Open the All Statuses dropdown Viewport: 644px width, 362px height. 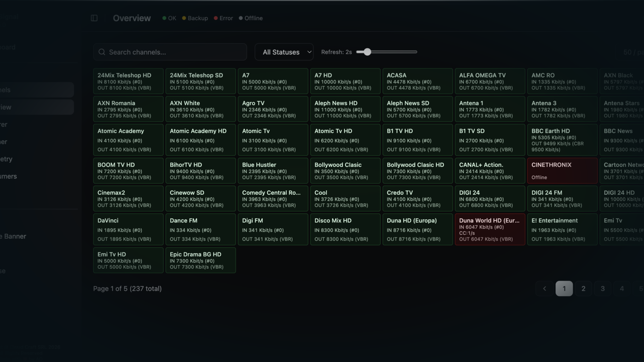[x=284, y=52]
